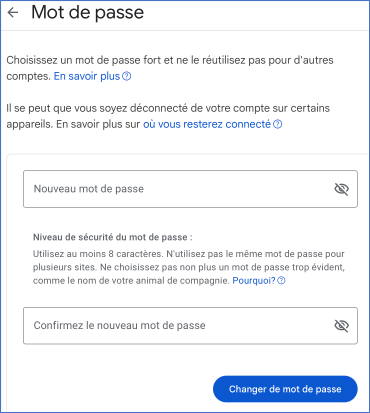This screenshot has height=413, width=370.
Task: Submit with "Changer de mot de passe" button
Action: pyautogui.click(x=285, y=389)
